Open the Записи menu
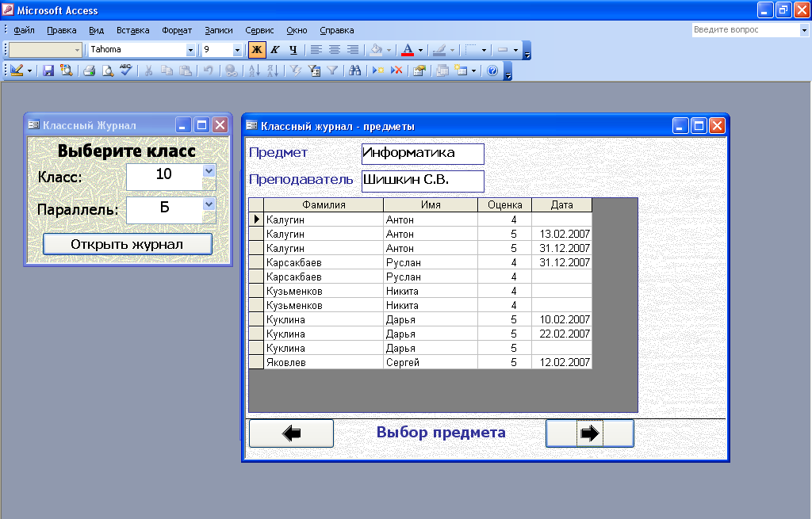The width and height of the screenshot is (812, 519). tap(219, 31)
